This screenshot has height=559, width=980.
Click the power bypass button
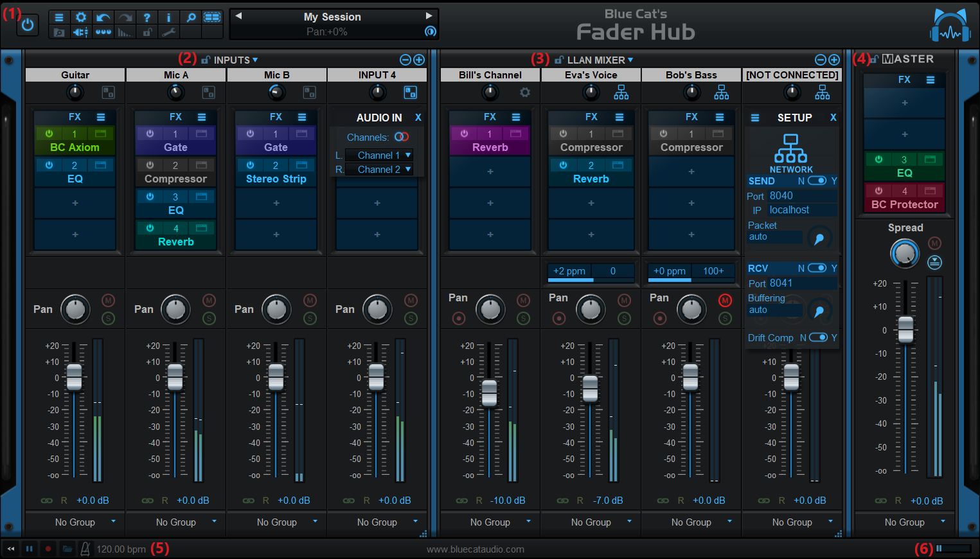point(27,25)
